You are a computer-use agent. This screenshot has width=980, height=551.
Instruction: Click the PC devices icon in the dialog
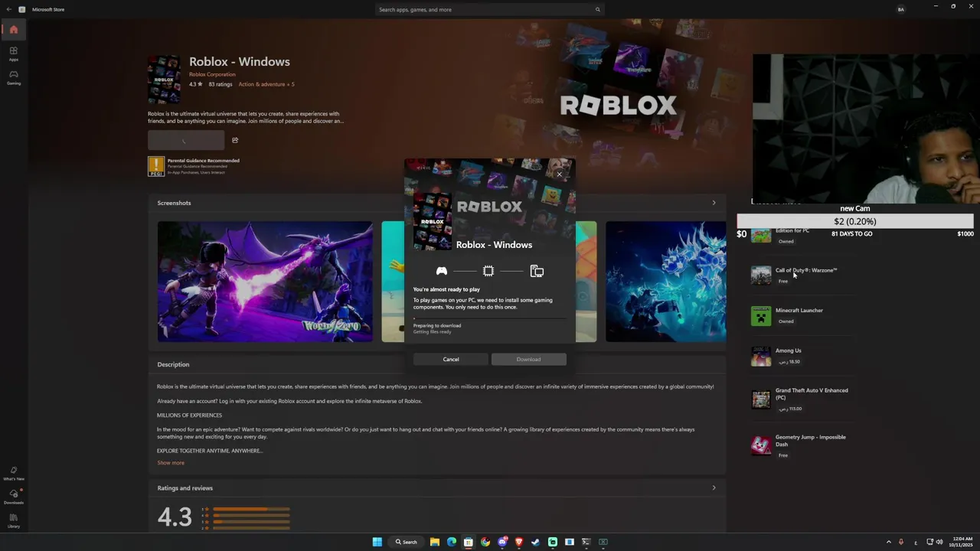click(x=537, y=271)
